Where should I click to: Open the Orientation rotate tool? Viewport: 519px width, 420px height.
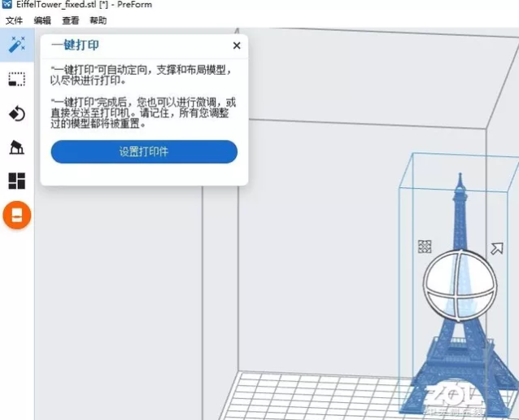pyautogui.click(x=16, y=114)
